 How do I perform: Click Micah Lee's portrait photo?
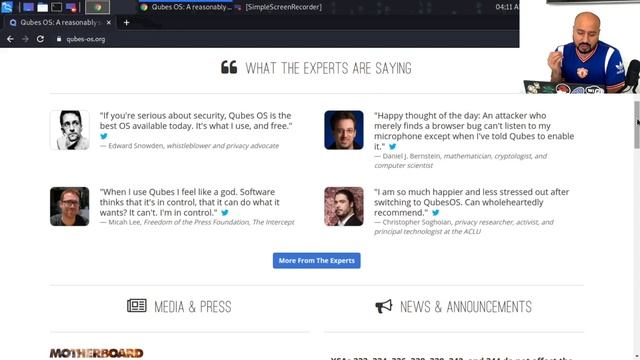point(69,206)
